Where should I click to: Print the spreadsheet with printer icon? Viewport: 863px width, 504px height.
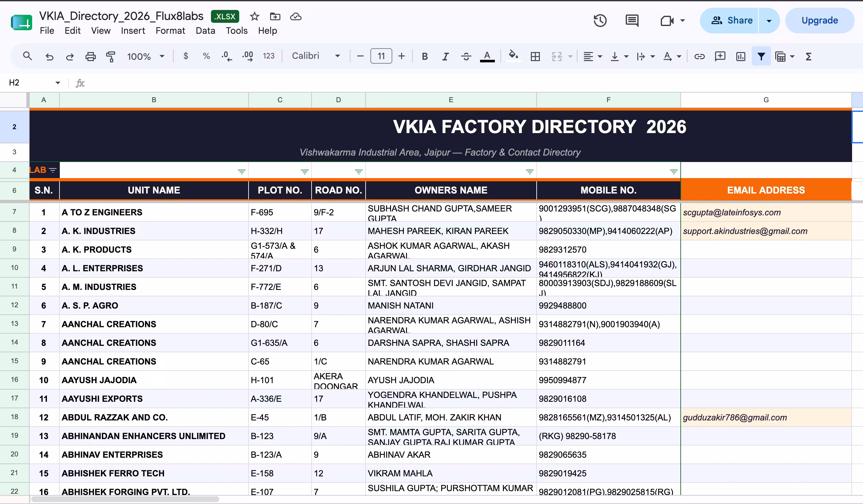[90, 57]
